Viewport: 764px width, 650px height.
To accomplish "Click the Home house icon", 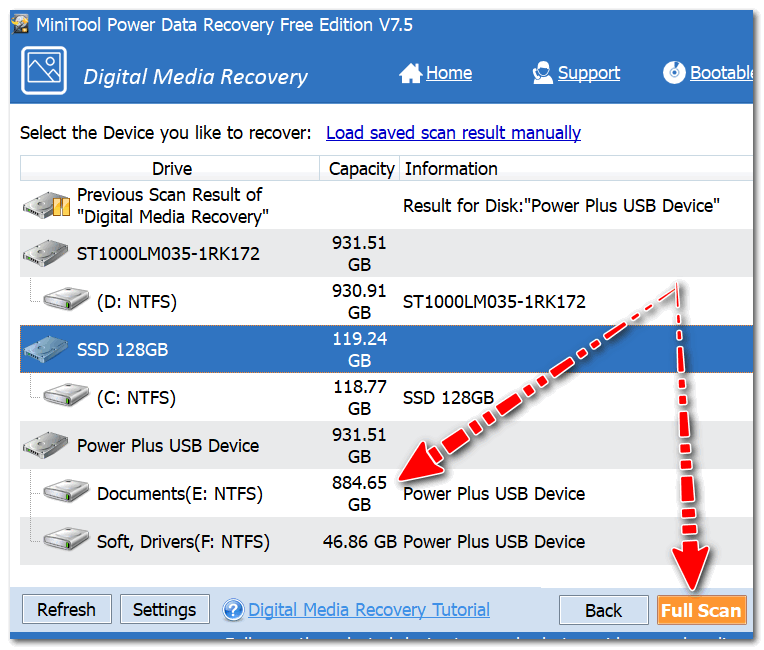I will tap(411, 74).
